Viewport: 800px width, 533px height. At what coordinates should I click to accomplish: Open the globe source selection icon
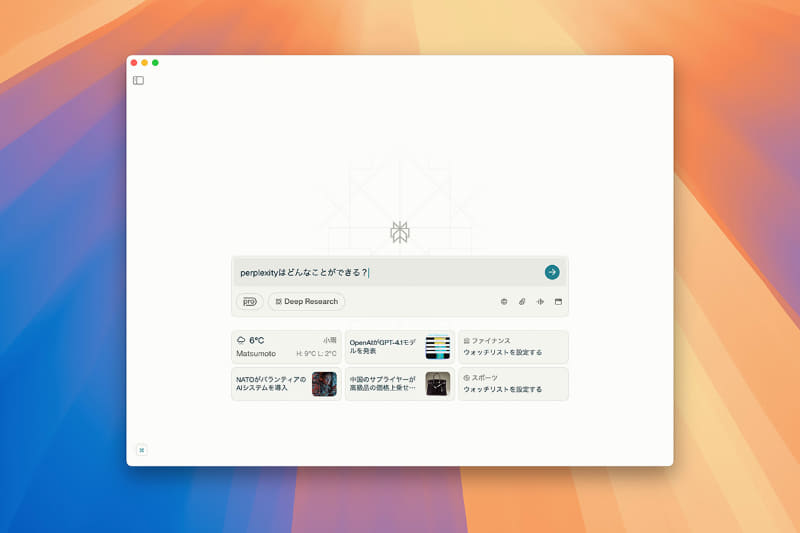click(x=504, y=301)
